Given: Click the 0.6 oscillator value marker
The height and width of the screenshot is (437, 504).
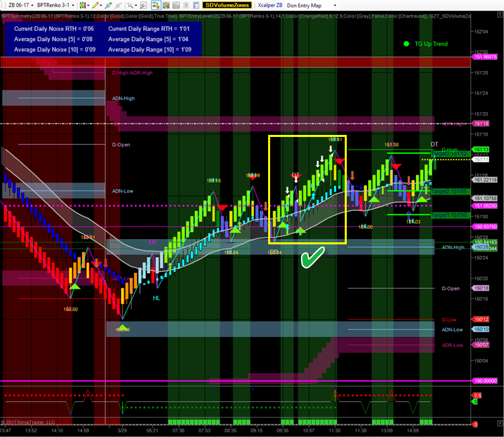Looking at the screenshot, I should [478, 395].
